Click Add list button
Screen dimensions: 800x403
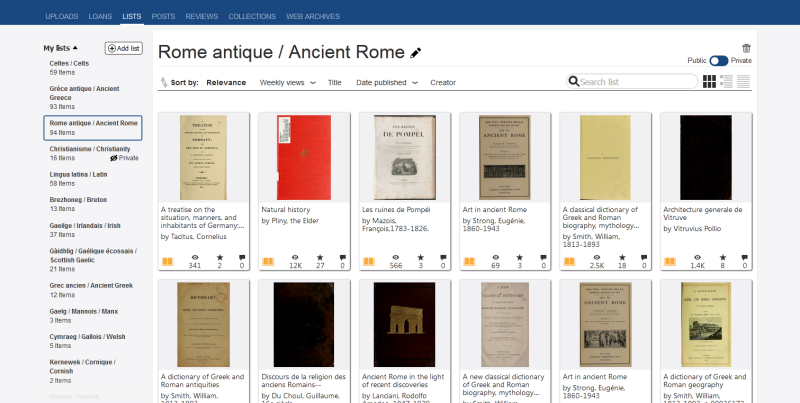click(x=123, y=48)
